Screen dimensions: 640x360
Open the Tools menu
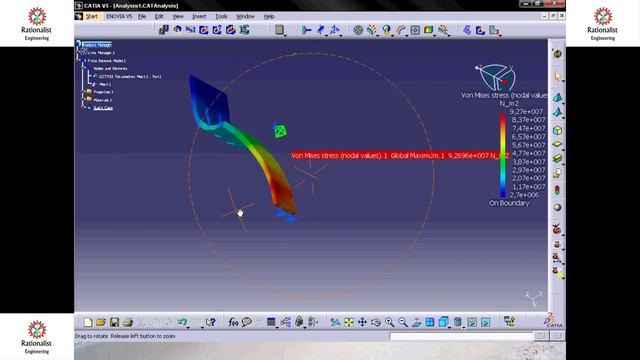click(221, 16)
